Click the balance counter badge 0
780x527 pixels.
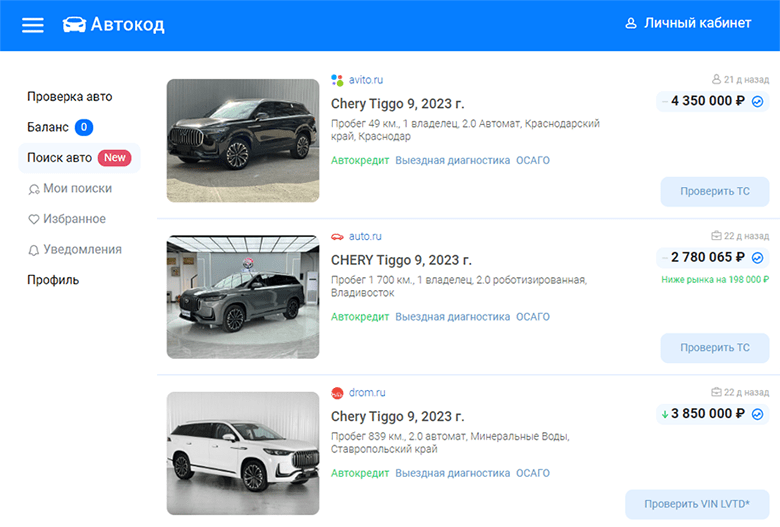pos(84,127)
